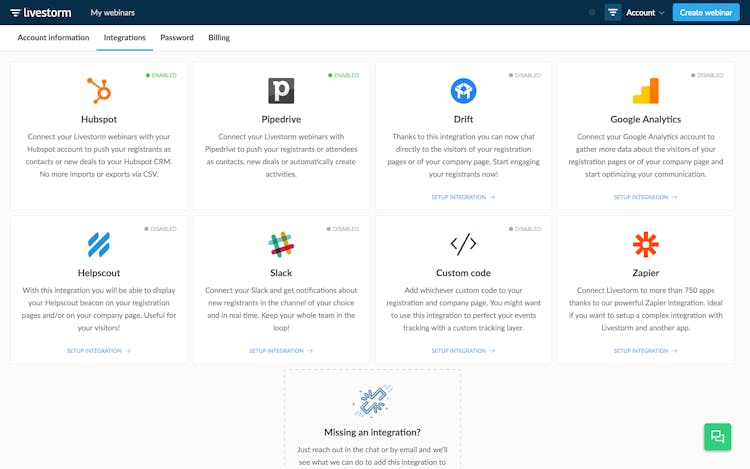Switch to the Account information tab
The height and width of the screenshot is (469, 750).
[x=53, y=38]
